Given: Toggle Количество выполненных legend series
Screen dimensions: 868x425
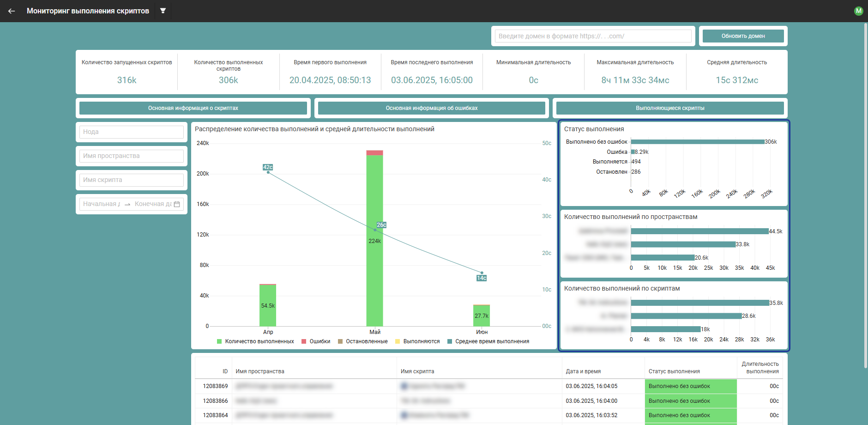Looking at the screenshot, I should [x=255, y=341].
